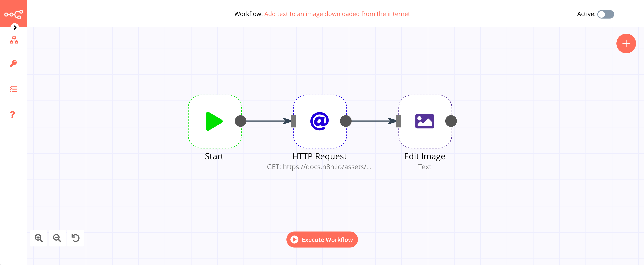Select the Edit Image node label
644x265 pixels.
click(x=424, y=156)
